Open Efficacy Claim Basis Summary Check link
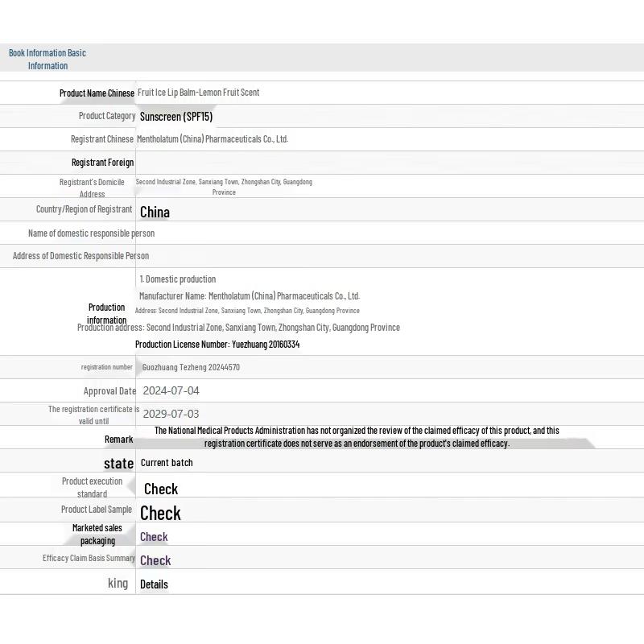644x644 pixels. (x=155, y=560)
